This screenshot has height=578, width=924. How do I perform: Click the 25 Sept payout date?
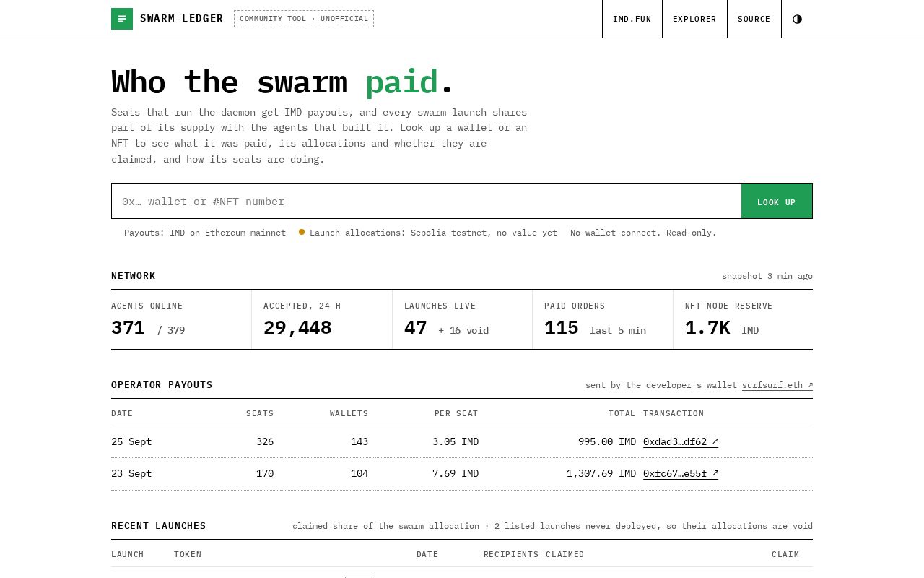pos(131,441)
